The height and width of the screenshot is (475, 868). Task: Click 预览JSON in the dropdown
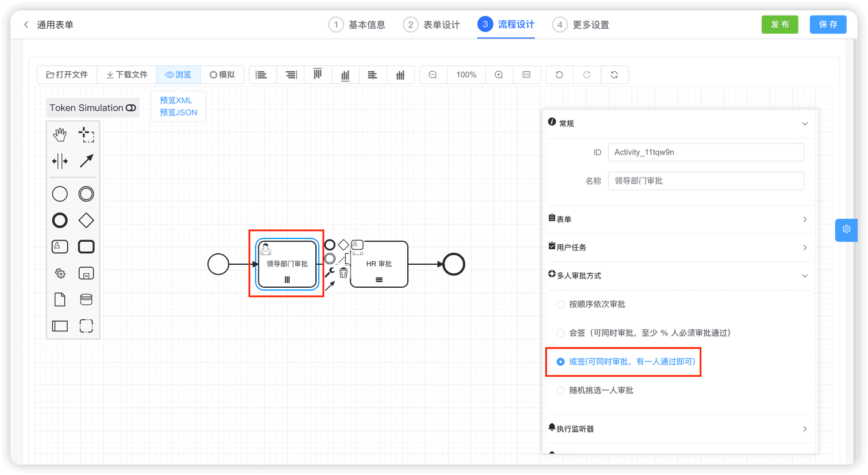point(179,113)
